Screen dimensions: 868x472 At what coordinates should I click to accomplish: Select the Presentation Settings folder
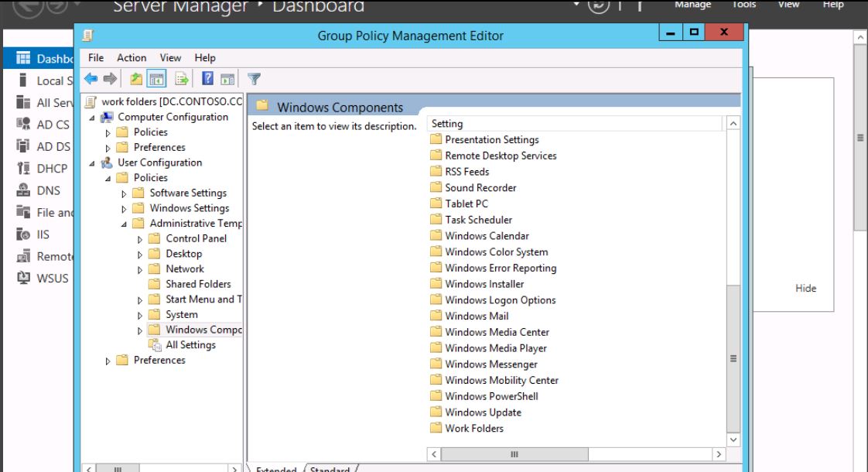485,139
